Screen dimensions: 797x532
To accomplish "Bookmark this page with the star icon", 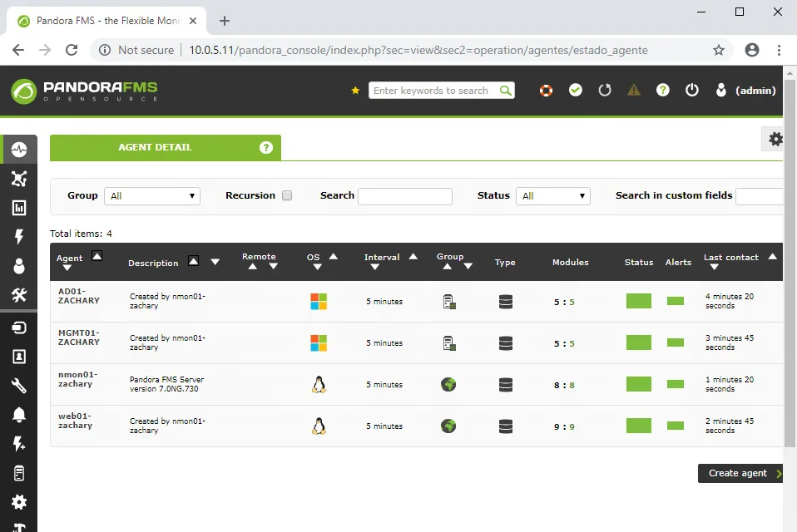I will [718, 50].
